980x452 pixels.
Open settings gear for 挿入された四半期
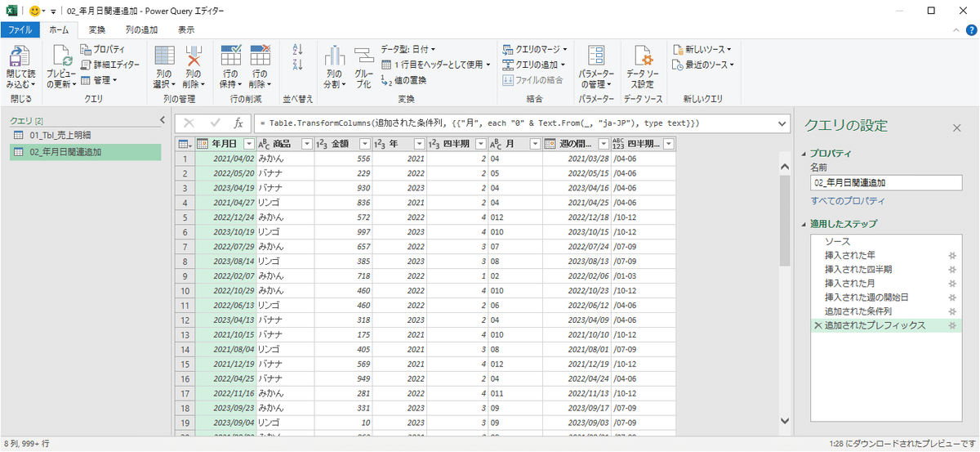tap(951, 270)
